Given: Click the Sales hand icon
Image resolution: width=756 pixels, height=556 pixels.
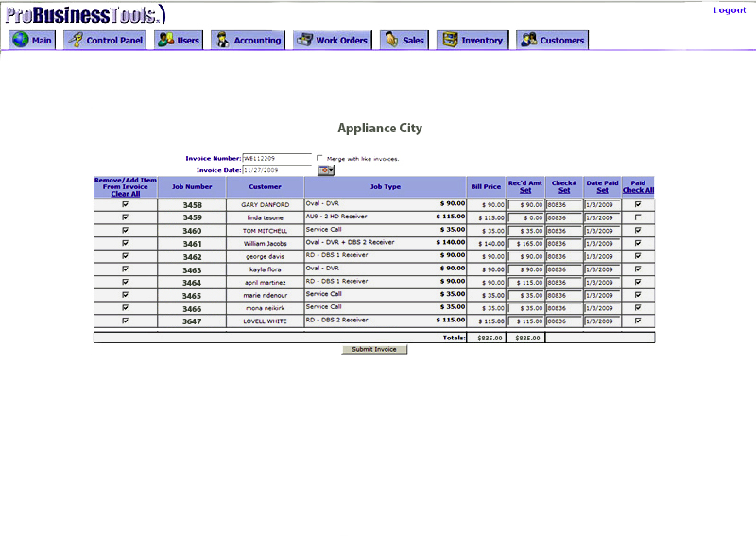Looking at the screenshot, I should (391, 40).
